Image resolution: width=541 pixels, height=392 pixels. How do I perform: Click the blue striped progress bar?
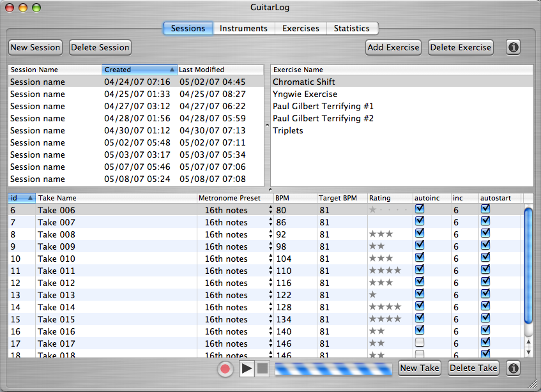[x=333, y=368]
